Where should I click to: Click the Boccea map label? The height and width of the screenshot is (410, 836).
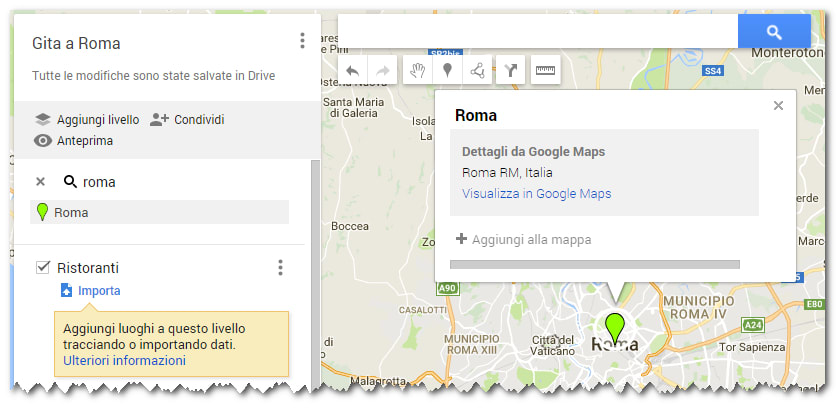coord(350,226)
